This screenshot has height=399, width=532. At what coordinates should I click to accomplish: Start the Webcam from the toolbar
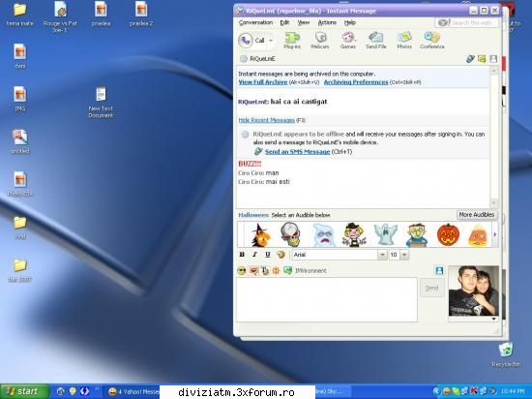tap(320, 41)
